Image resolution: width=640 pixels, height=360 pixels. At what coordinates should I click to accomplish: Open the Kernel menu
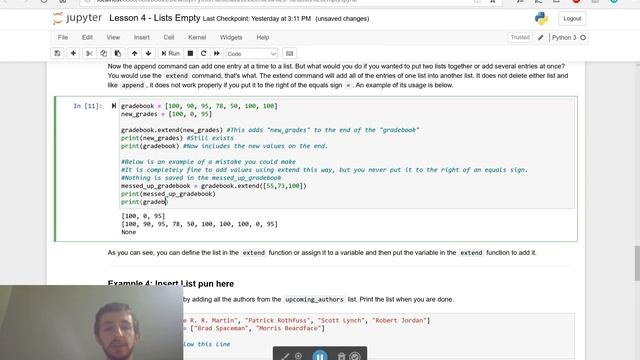pyautogui.click(x=197, y=38)
